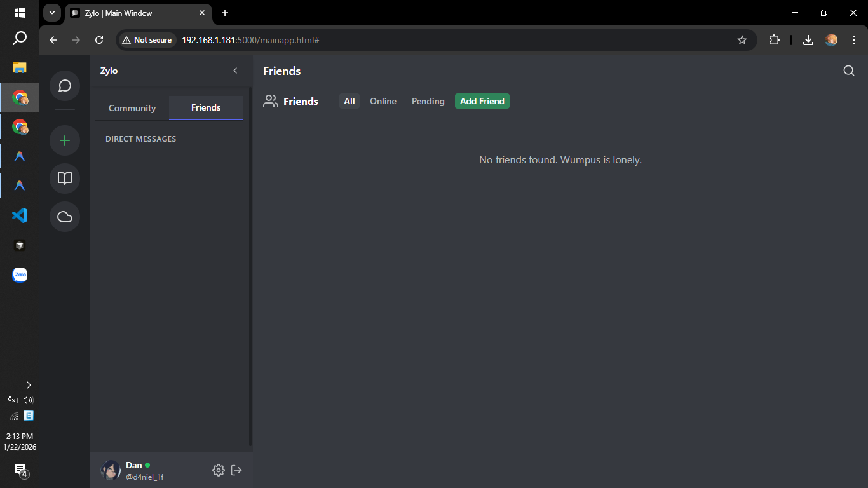
Task: Open the search magnifier in the Friends header
Action: [849, 71]
